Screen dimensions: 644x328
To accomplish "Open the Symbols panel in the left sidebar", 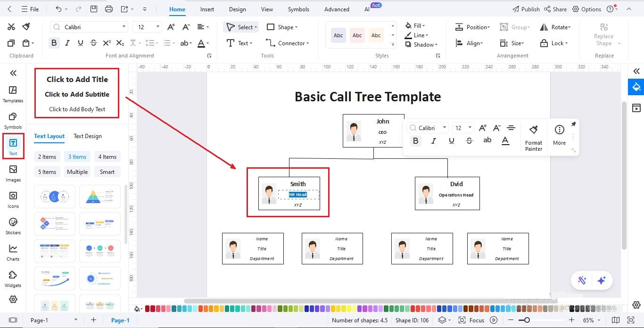I will click(13, 119).
